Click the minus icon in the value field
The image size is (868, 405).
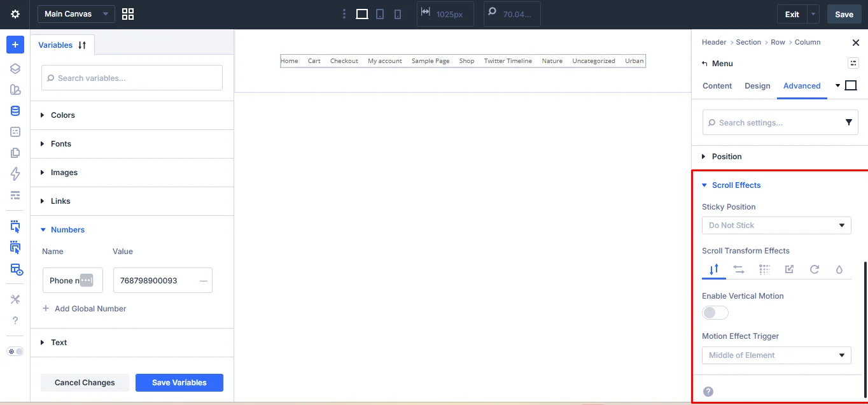tap(203, 280)
